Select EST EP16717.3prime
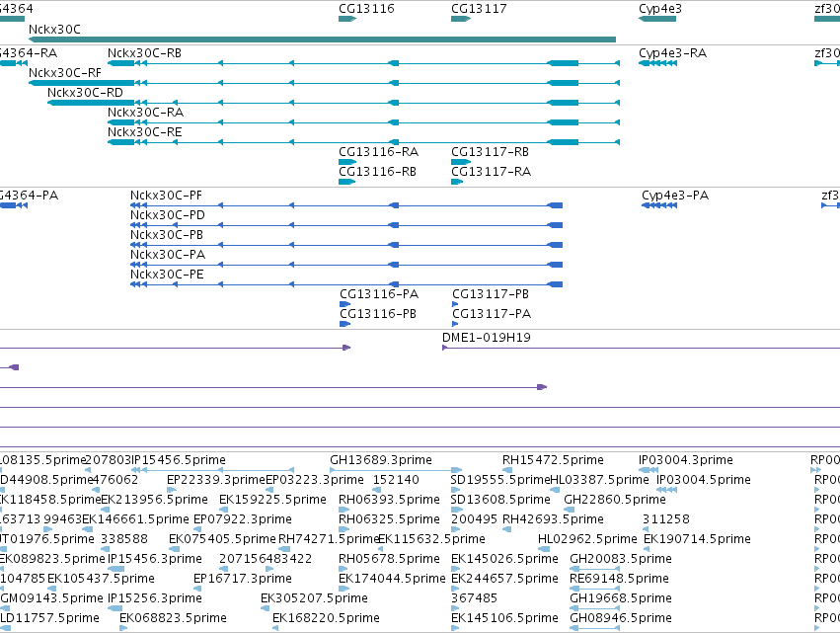Viewport: 840px width, 633px height. (x=243, y=580)
